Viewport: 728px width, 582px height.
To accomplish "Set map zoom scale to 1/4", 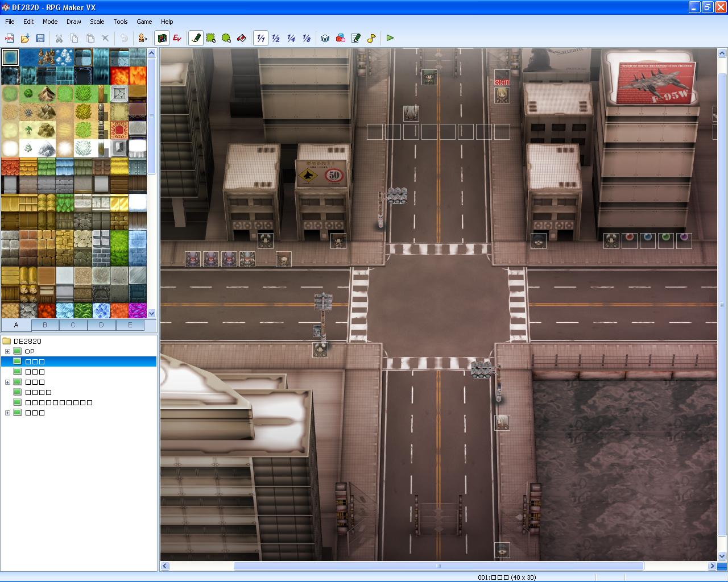I will click(291, 38).
